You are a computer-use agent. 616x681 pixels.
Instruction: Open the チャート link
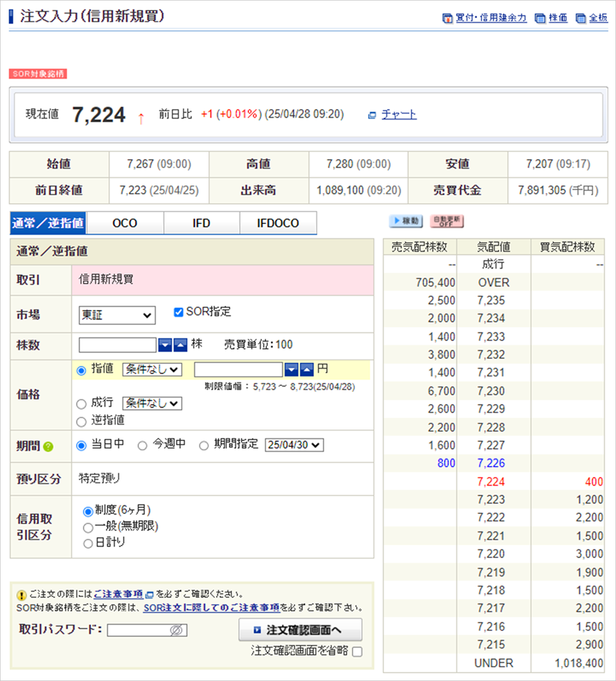pos(399,114)
